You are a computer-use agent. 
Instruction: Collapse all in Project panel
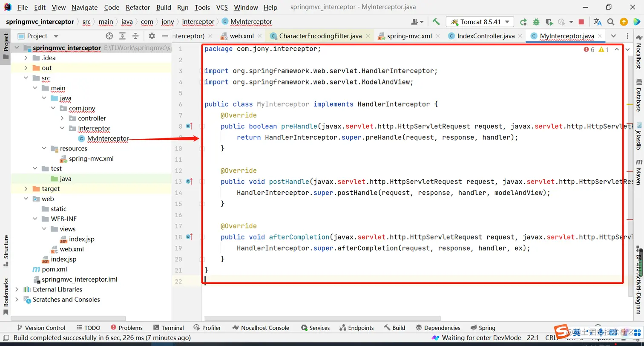(135, 36)
